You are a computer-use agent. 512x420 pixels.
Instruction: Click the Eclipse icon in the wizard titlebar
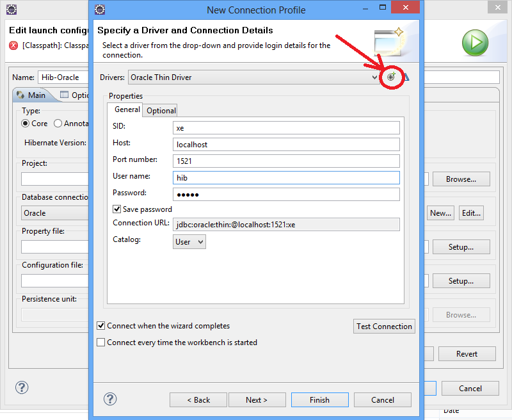coord(99,10)
